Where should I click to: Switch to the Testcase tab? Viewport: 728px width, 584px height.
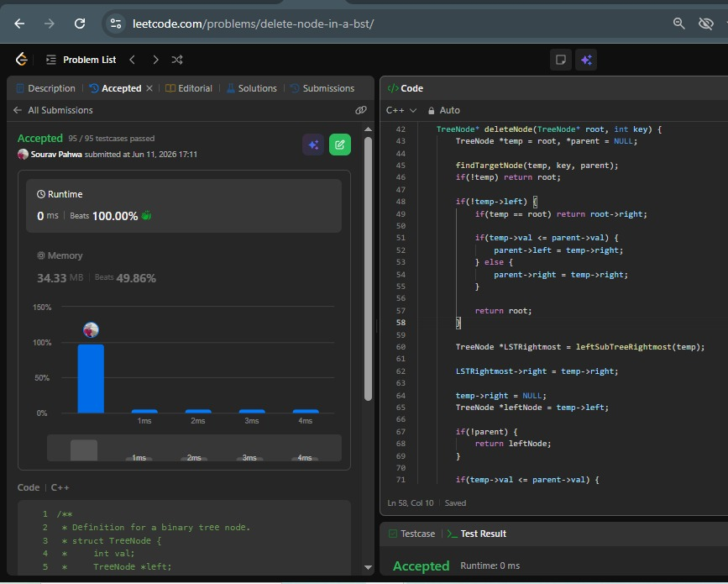pos(411,534)
